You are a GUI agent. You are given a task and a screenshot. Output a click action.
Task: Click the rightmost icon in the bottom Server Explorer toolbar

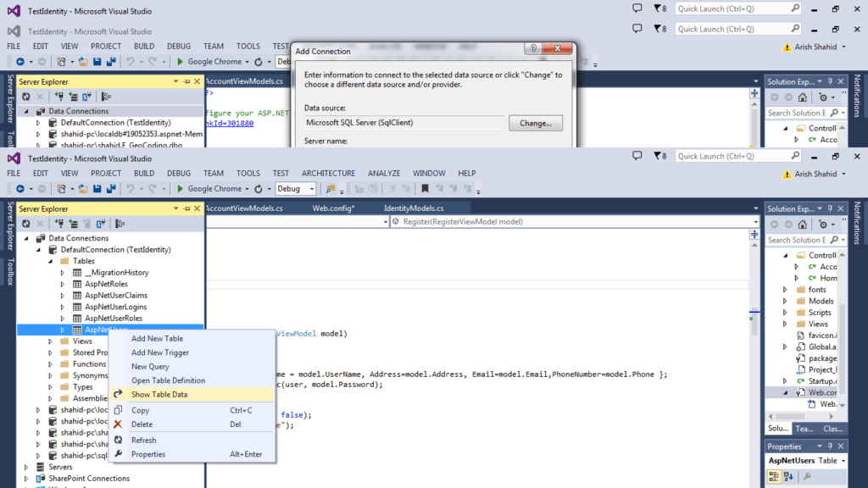(x=120, y=224)
